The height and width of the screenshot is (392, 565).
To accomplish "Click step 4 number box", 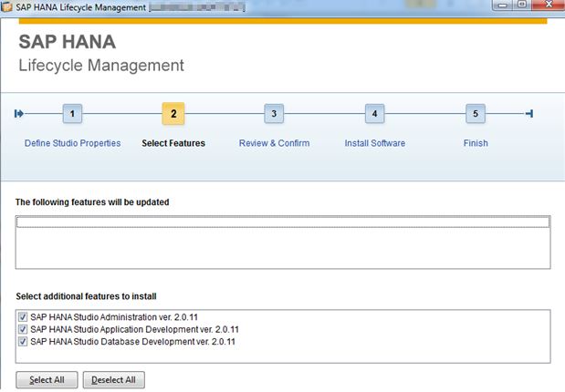I will point(375,114).
